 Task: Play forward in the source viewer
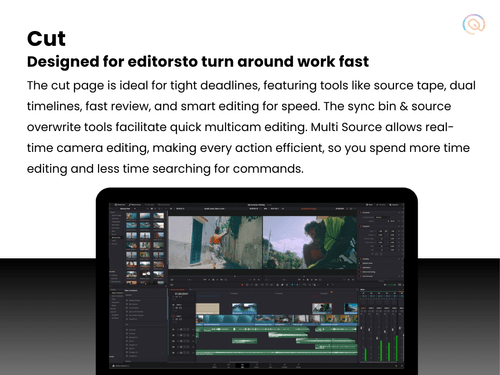(x=218, y=279)
